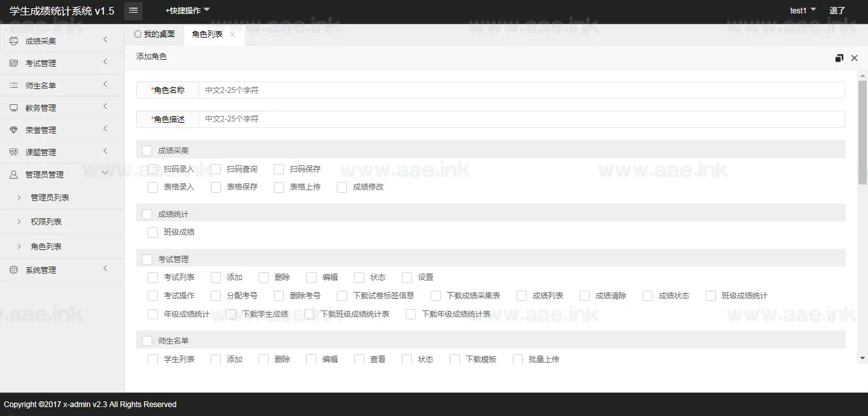Image resolution: width=868 pixels, height=416 pixels.
Task: Expand the 系统管理 menu chevron
Action: [105, 269]
